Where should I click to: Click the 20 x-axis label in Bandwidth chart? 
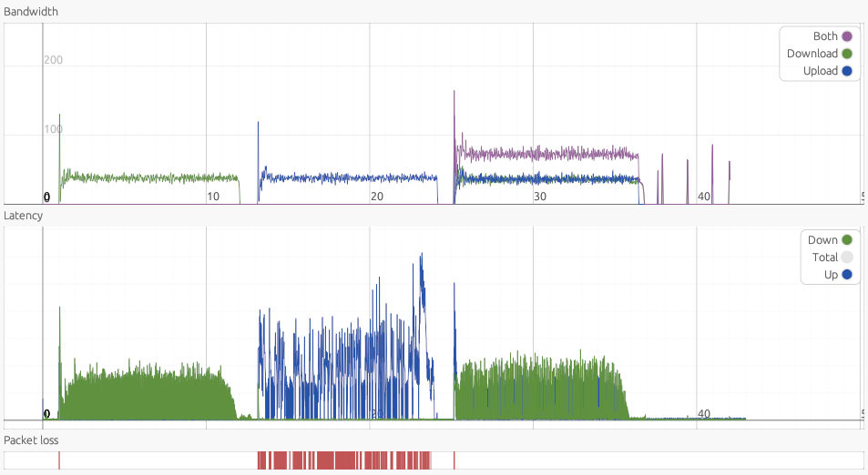(x=377, y=197)
